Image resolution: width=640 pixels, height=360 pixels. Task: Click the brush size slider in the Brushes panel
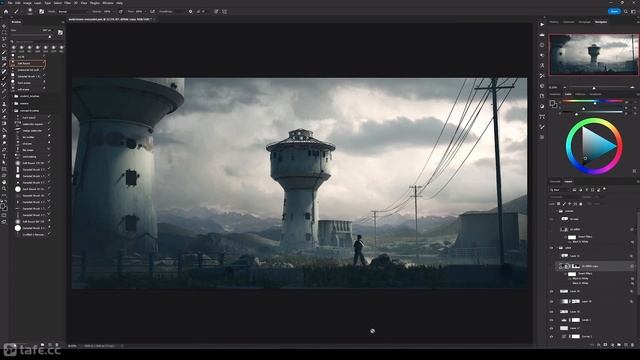click(x=31, y=36)
